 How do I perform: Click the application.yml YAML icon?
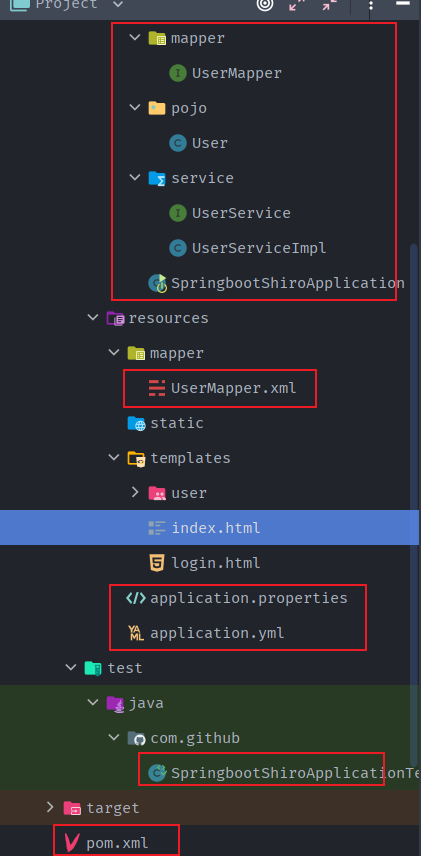coord(135,633)
